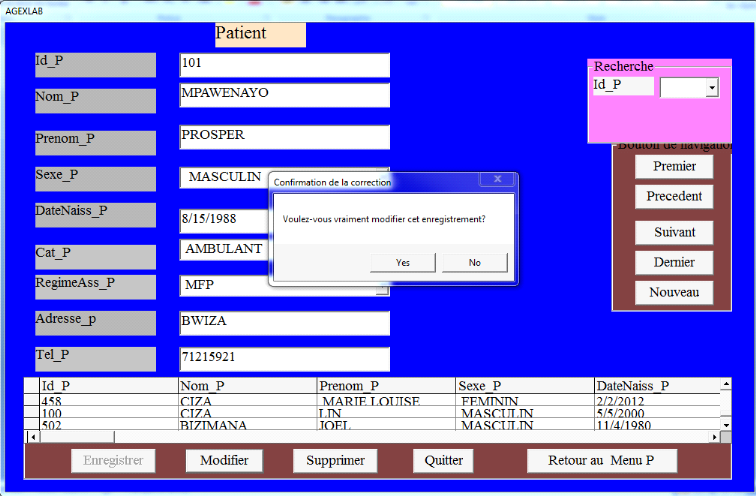756x496 pixels.
Task: Click grid cell BIZIMANA
Action: coord(248,425)
